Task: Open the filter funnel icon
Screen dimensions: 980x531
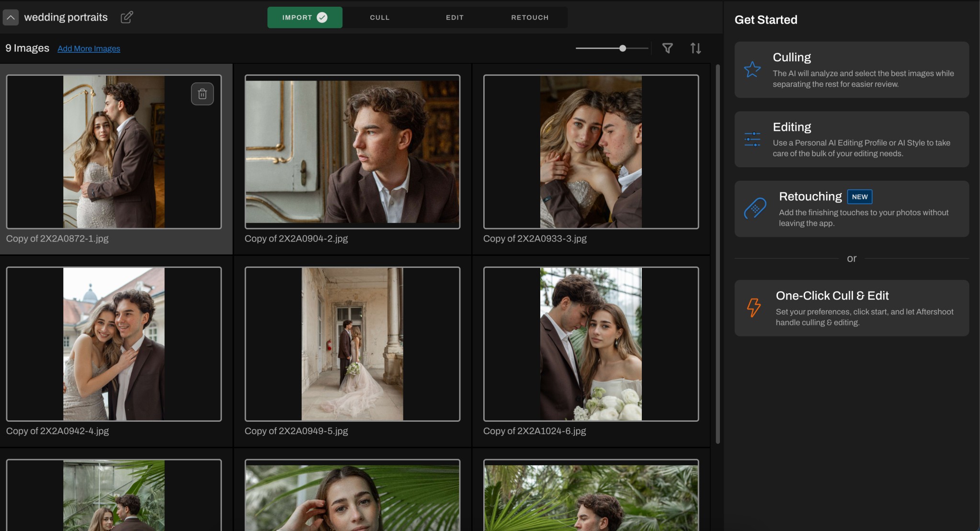Action: [667, 48]
